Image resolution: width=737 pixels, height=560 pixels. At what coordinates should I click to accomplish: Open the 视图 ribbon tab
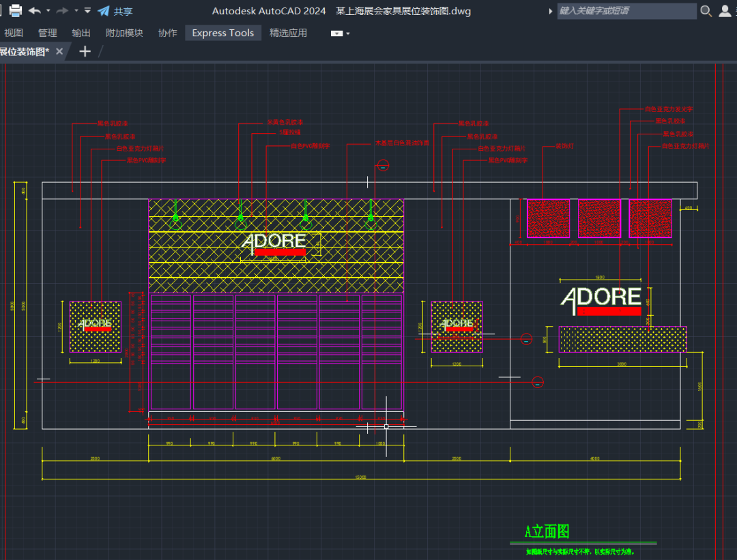(x=14, y=33)
